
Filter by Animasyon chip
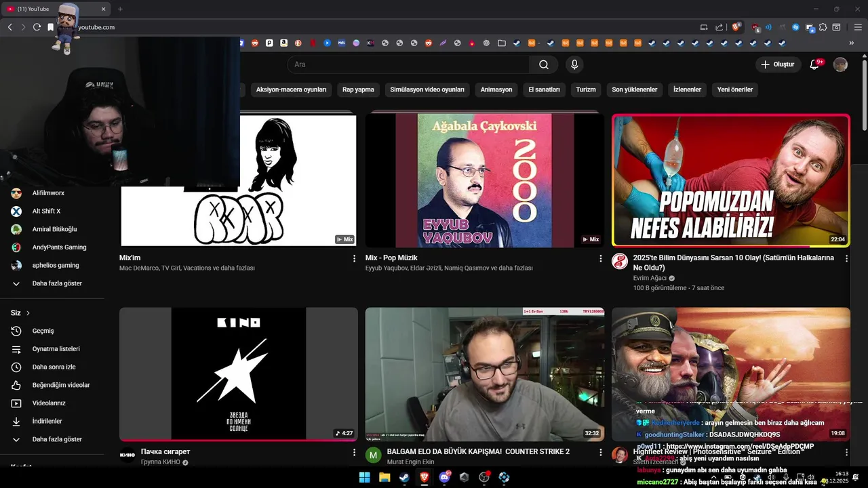pyautogui.click(x=496, y=89)
